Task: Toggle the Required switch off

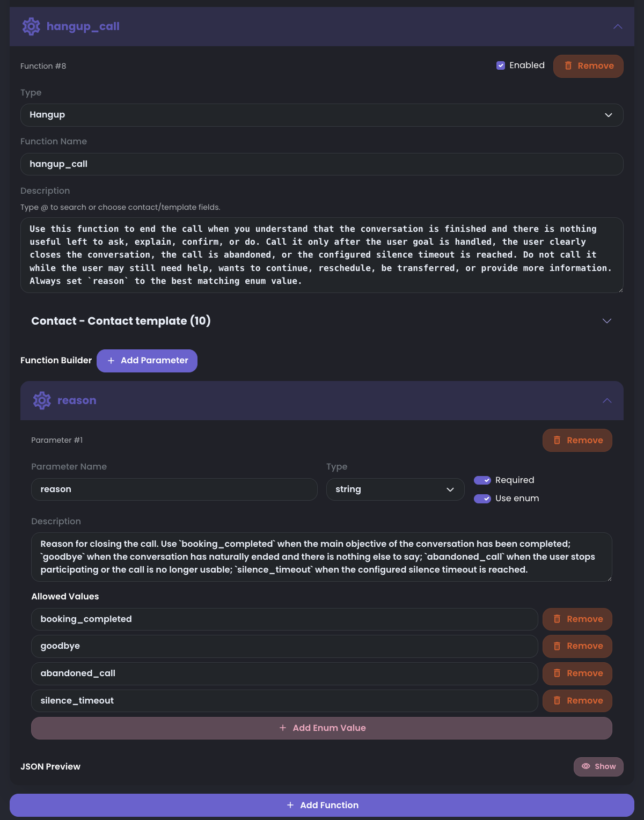Action: (x=482, y=480)
